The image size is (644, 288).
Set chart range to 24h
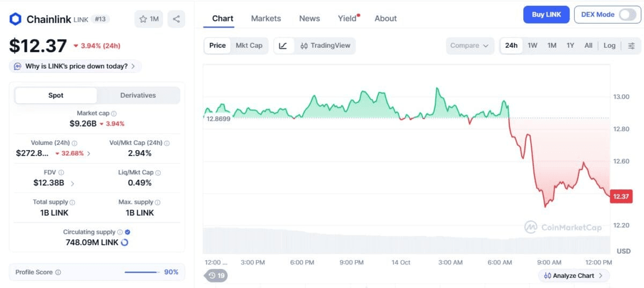pyautogui.click(x=511, y=46)
